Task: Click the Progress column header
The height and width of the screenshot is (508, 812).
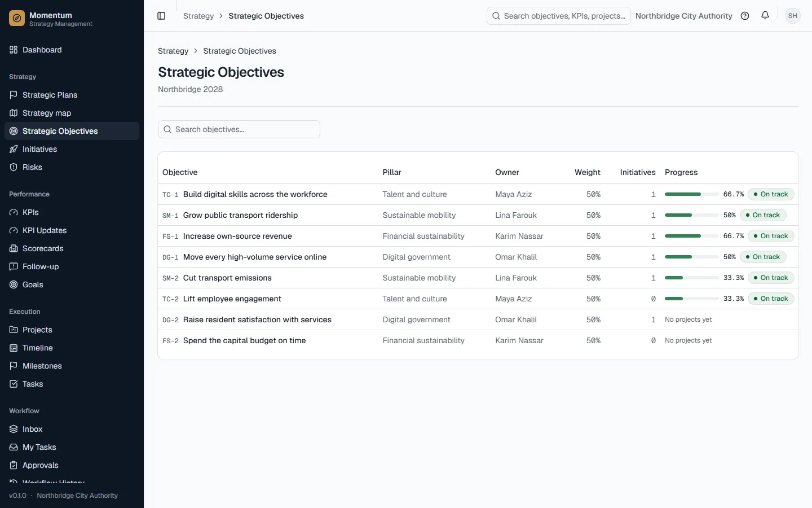Action: pos(681,172)
